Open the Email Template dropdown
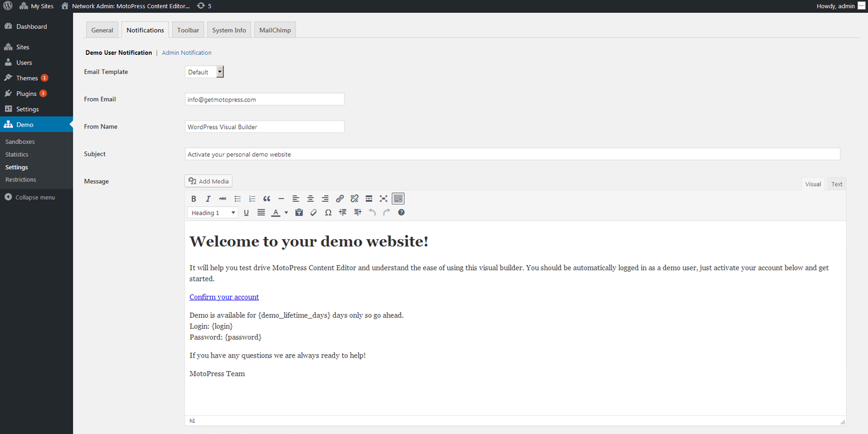Viewport: 868px width, 434px height. pos(204,72)
